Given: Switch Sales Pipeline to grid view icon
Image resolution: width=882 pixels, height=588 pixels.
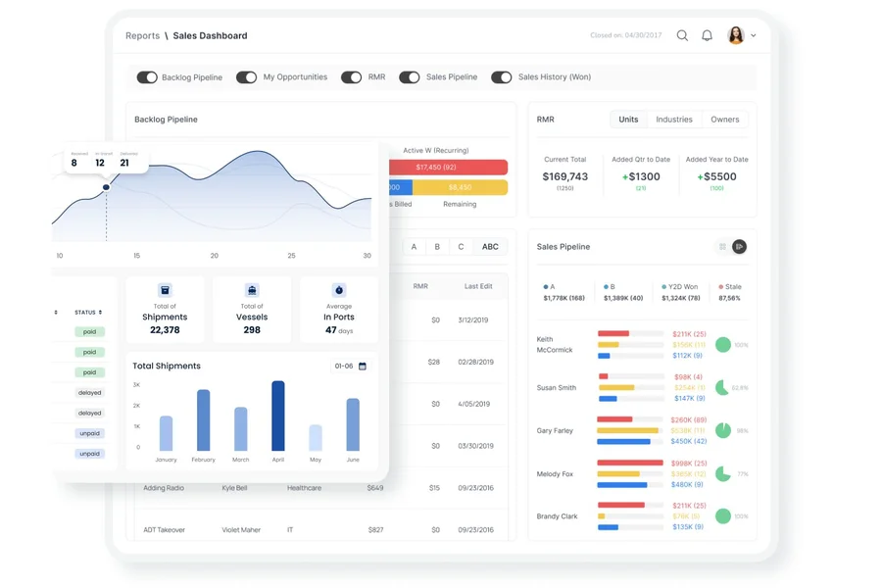Looking at the screenshot, I should click(x=722, y=247).
